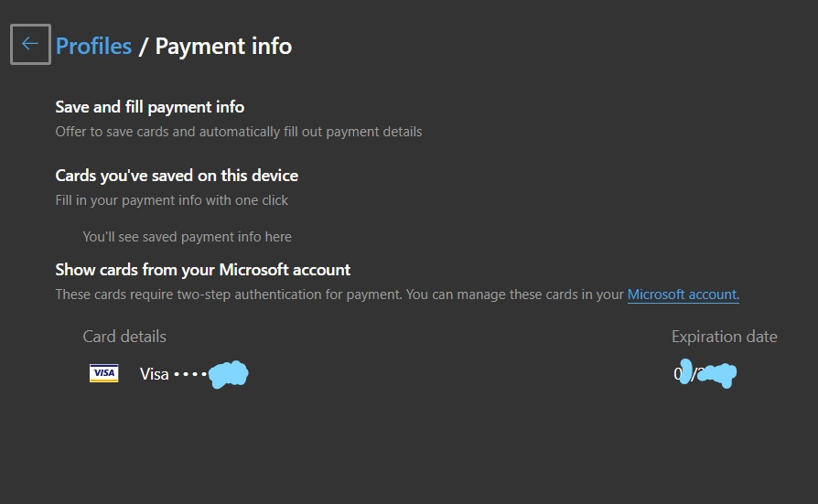
Task: Click the Card details column header
Action: (x=124, y=337)
